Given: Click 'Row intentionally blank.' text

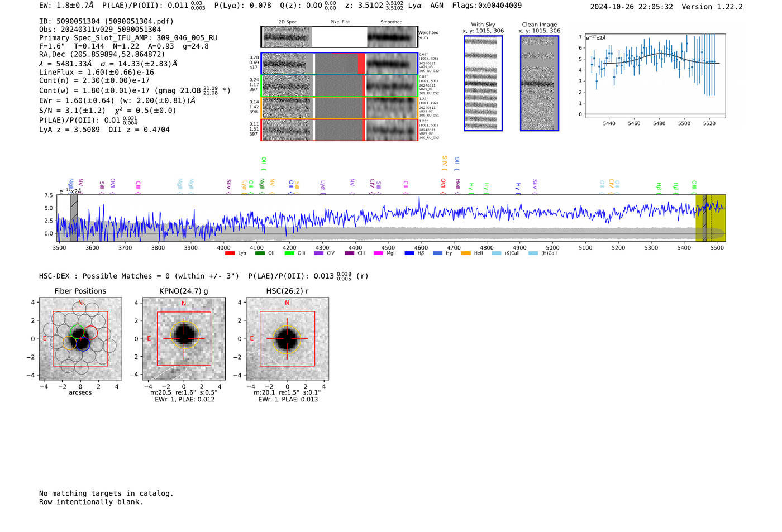Looking at the screenshot, I should coord(91,502).
